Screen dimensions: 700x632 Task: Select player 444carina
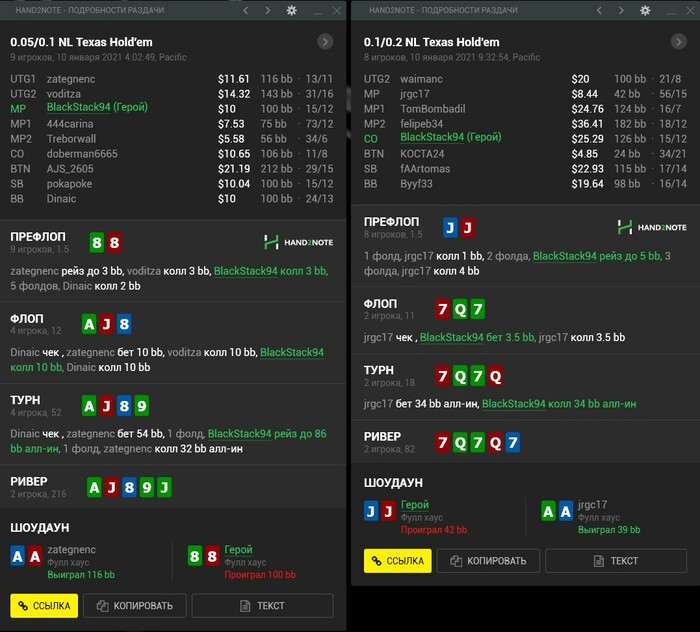pyautogui.click(x=70, y=124)
